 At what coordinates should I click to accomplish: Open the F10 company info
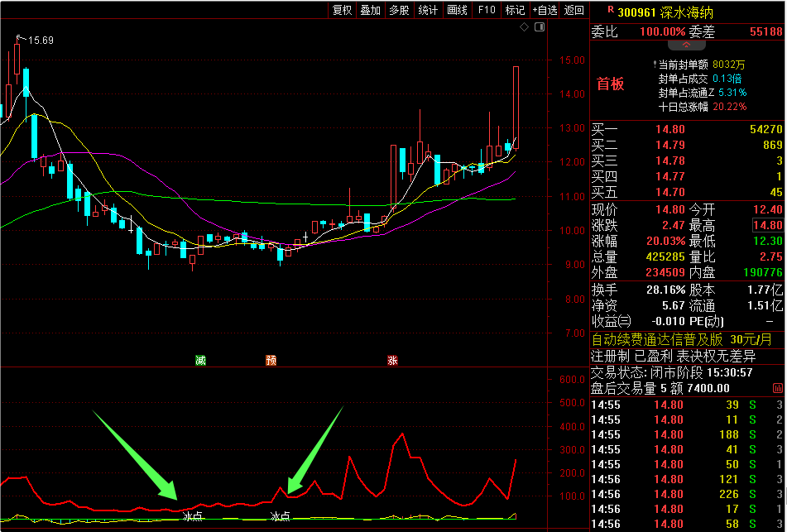pos(487,10)
